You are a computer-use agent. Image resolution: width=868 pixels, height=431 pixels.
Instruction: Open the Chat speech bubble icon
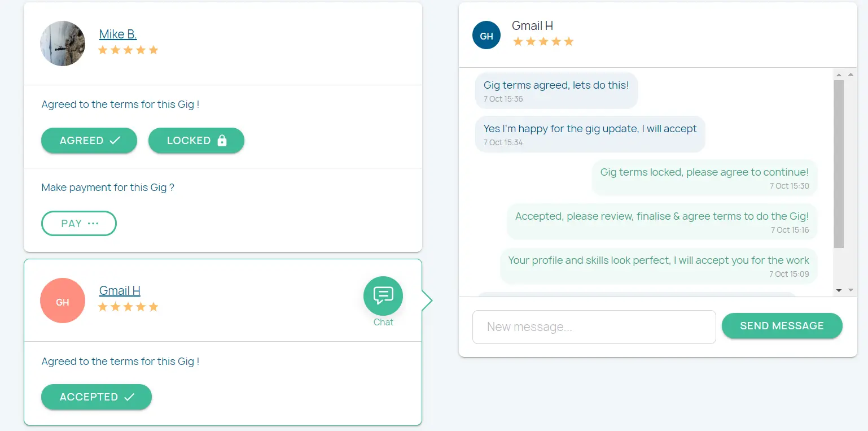(x=383, y=295)
